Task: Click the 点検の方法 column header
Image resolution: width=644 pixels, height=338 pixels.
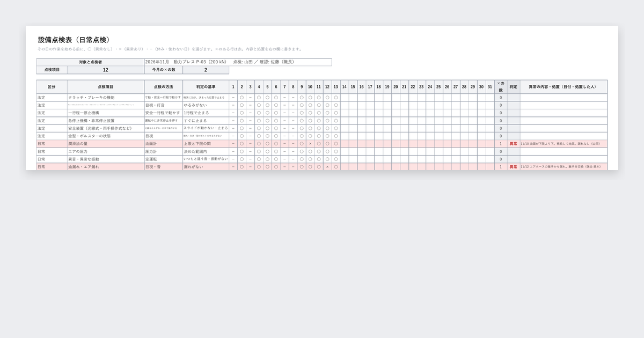Action: pos(163,86)
